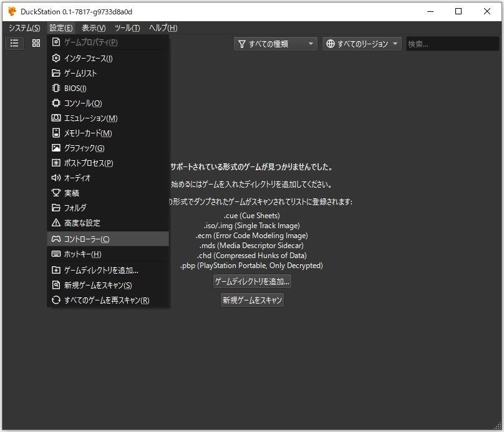
Task: Click .cue (Cue Sheets) text
Action: 252,216
